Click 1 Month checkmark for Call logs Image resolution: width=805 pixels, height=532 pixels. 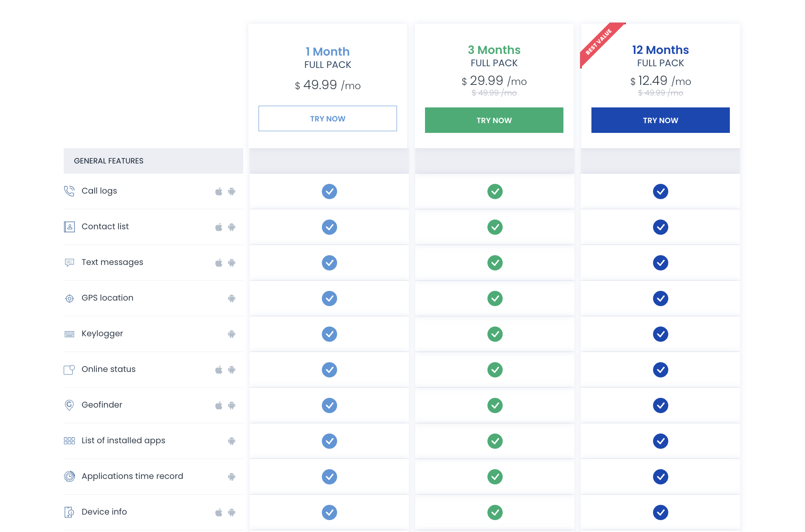point(329,191)
